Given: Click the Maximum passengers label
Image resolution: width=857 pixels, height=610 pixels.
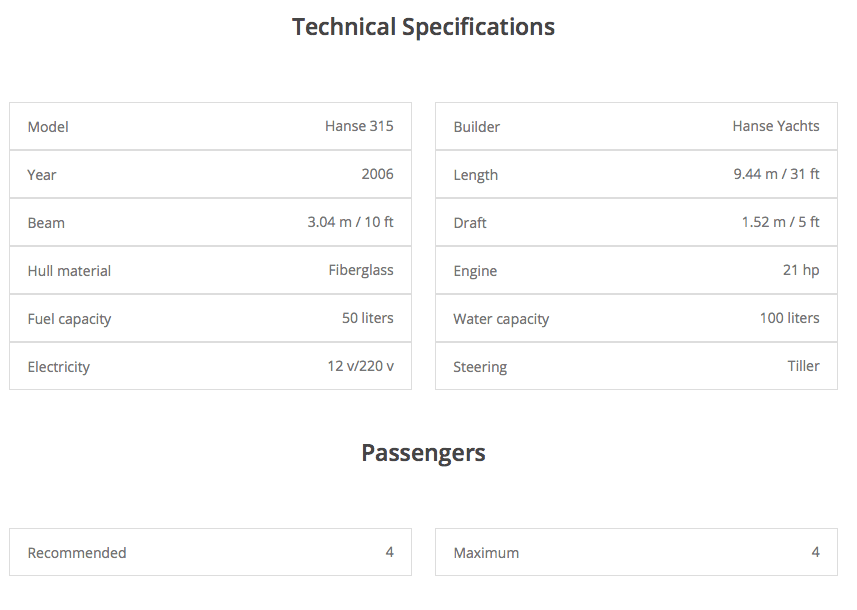Looking at the screenshot, I should coord(486,553).
